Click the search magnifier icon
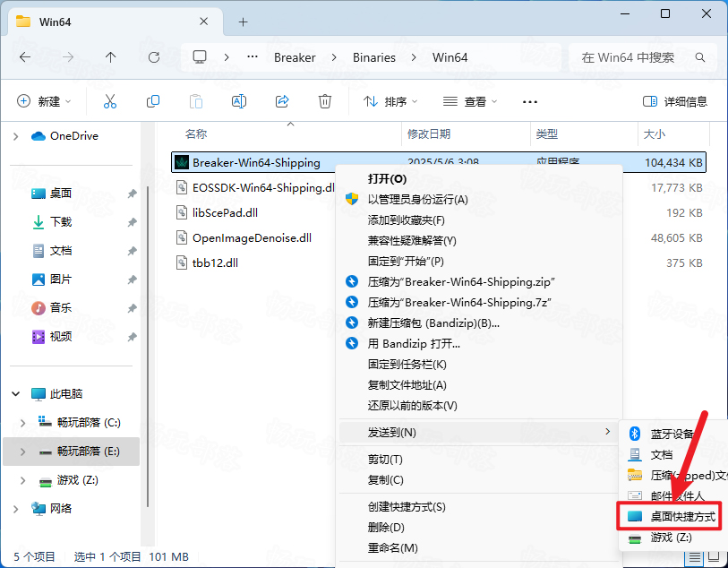 [700, 57]
